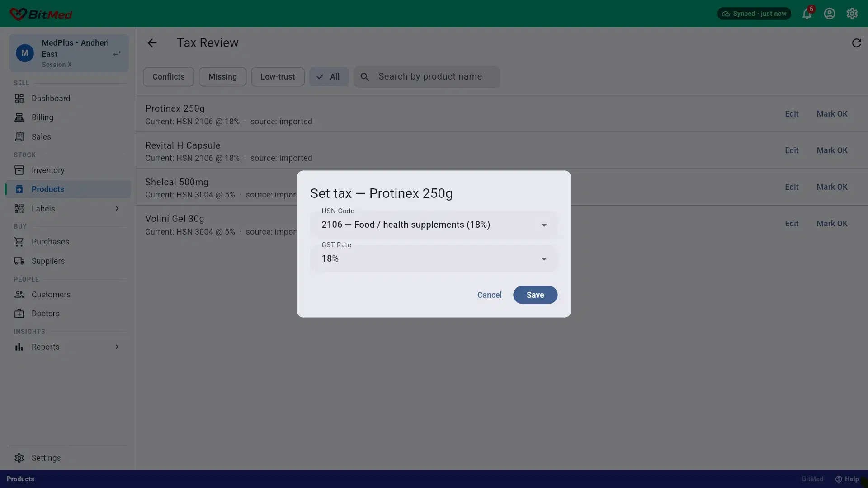Click the Help question mark icon
Image resolution: width=868 pixels, height=488 pixels.
click(x=839, y=479)
